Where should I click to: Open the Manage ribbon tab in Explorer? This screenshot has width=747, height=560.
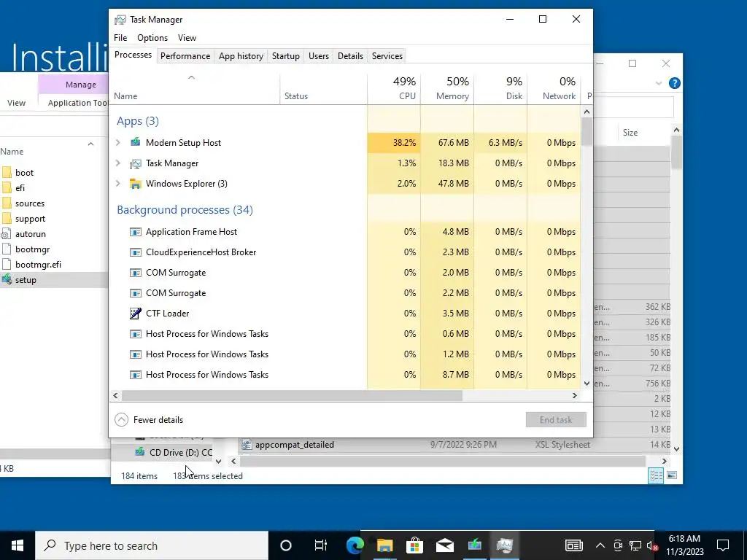[x=80, y=85]
